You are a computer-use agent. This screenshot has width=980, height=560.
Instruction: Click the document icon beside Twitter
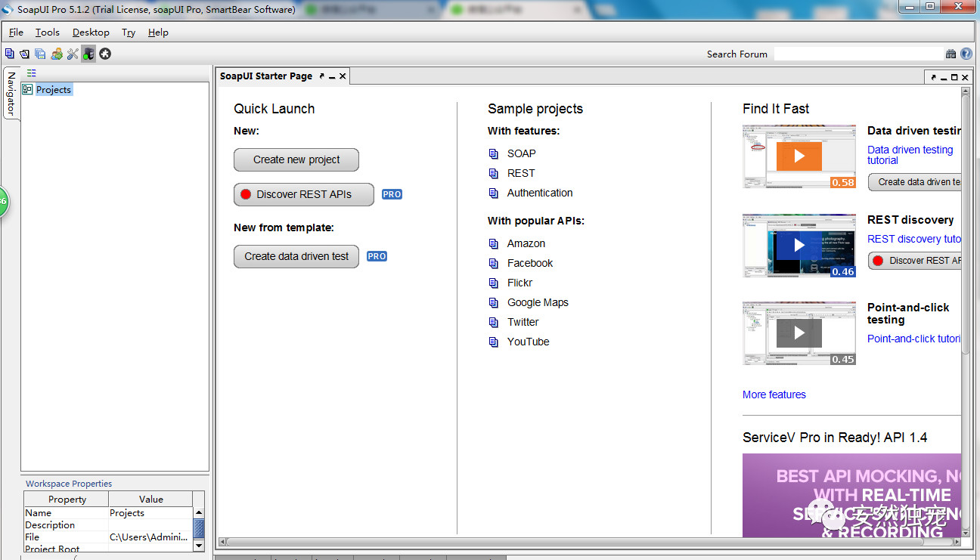tap(494, 322)
